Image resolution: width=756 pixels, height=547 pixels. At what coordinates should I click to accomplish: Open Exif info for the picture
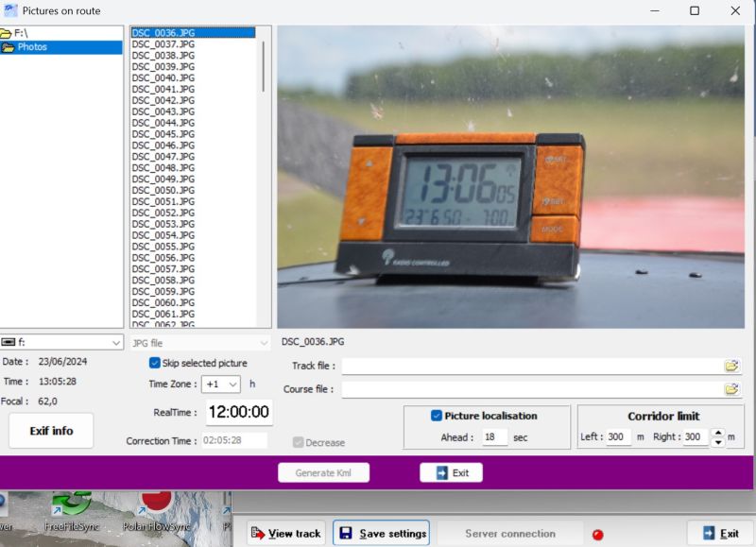click(x=51, y=431)
